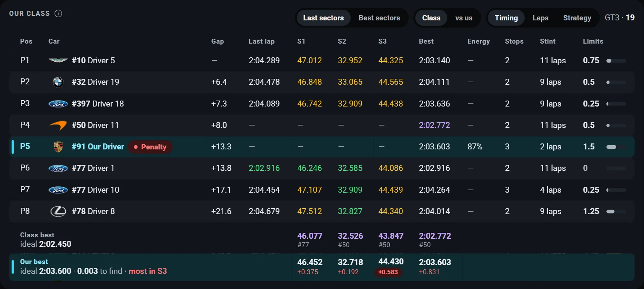
Task: Click the 2:02.916 last lap of #77 Driver 1
Action: (264, 168)
